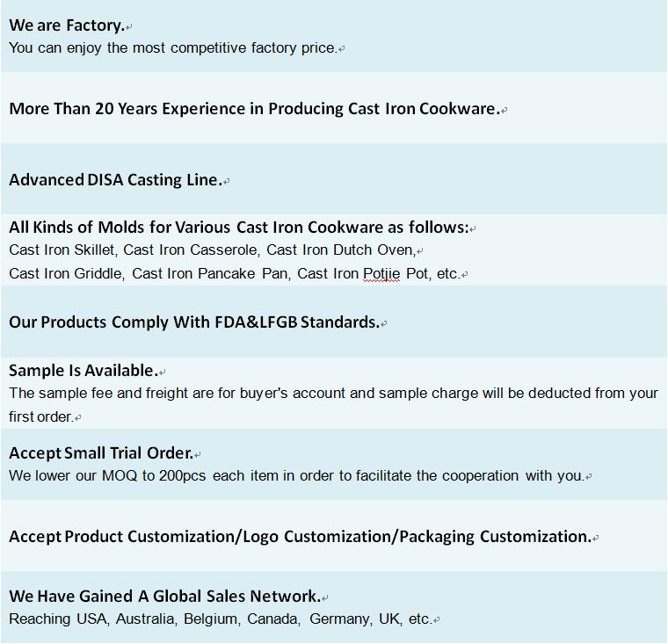Image resolution: width=668 pixels, height=644 pixels.
Task: Click the "All Kinds of Molds" heading
Action: coord(238,228)
